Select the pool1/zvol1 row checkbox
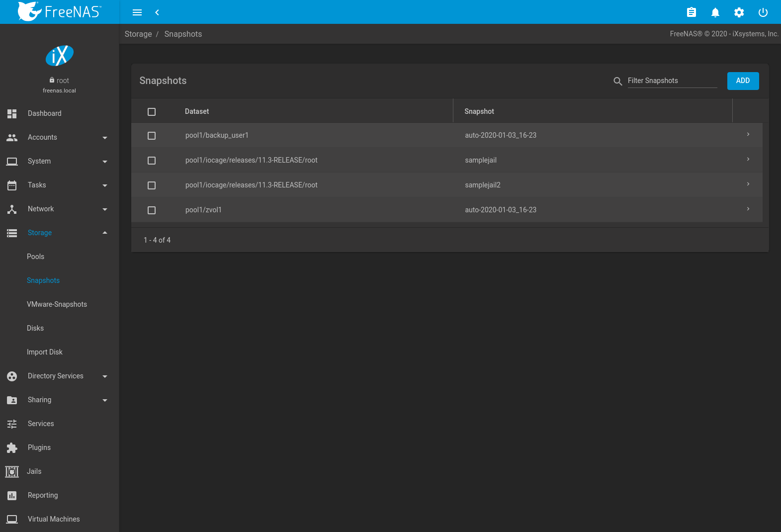Screen dimensions: 781x532 (152, 210)
